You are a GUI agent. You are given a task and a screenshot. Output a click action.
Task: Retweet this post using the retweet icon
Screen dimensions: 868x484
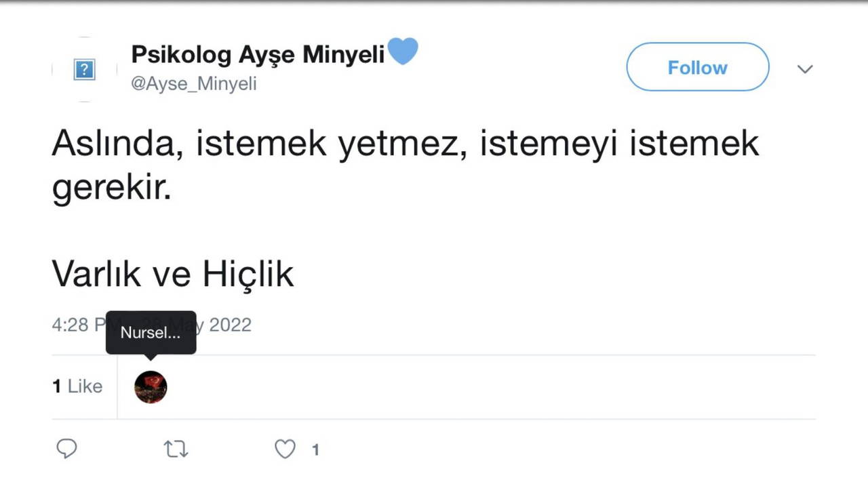(x=176, y=449)
